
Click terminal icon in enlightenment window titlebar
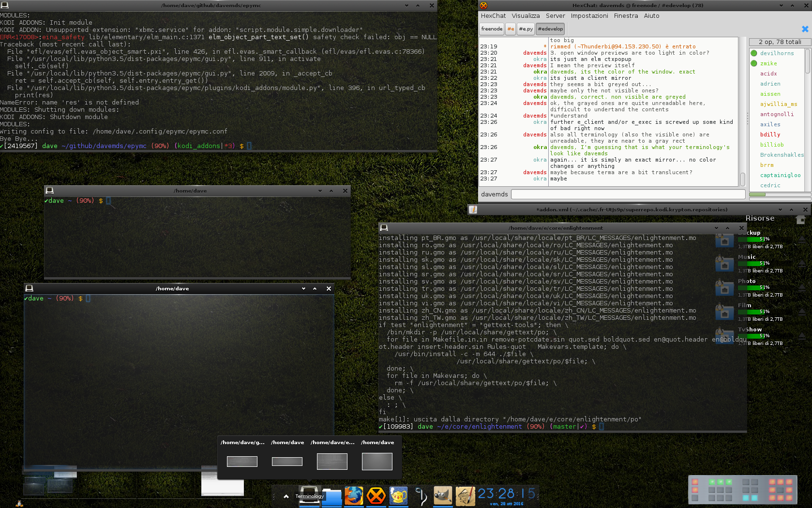(384, 227)
